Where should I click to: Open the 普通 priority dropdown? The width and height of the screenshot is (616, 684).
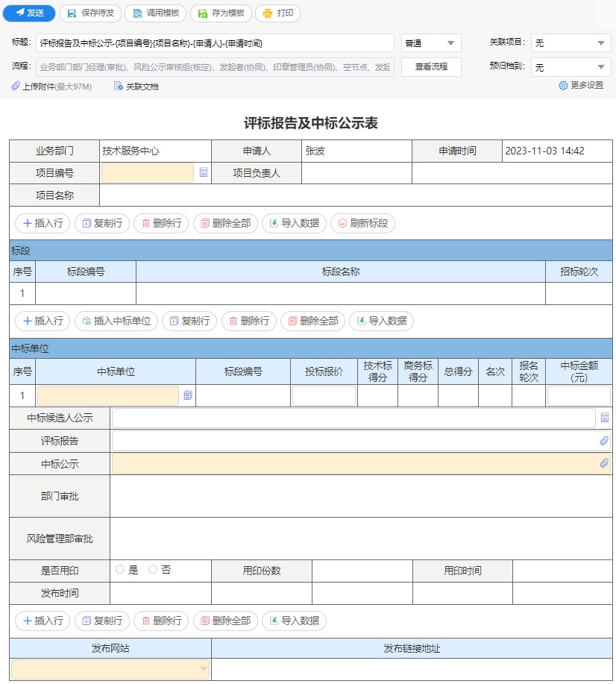tap(431, 43)
